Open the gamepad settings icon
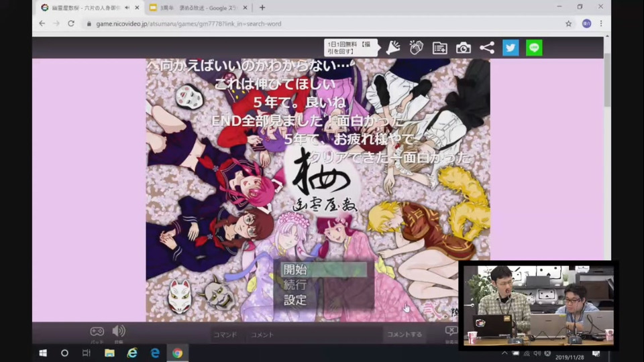Image resolution: width=644 pixels, height=362 pixels. 97,331
